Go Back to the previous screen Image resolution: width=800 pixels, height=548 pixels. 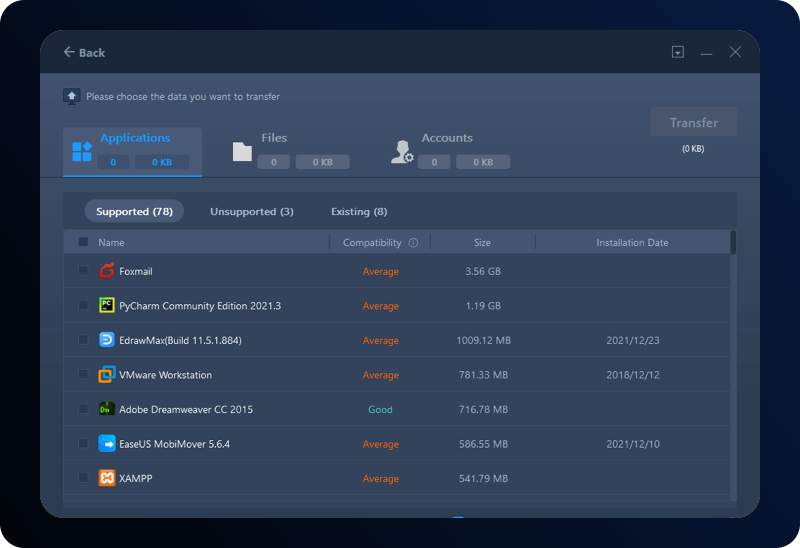(x=84, y=52)
